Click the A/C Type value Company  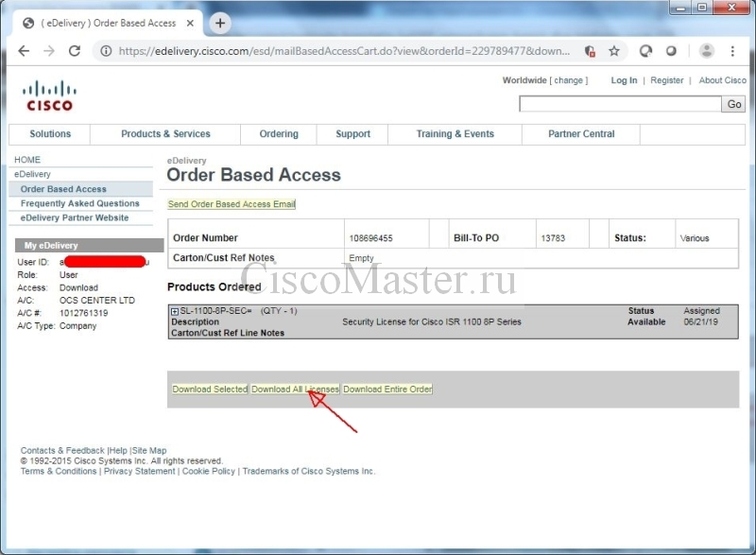(77, 325)
